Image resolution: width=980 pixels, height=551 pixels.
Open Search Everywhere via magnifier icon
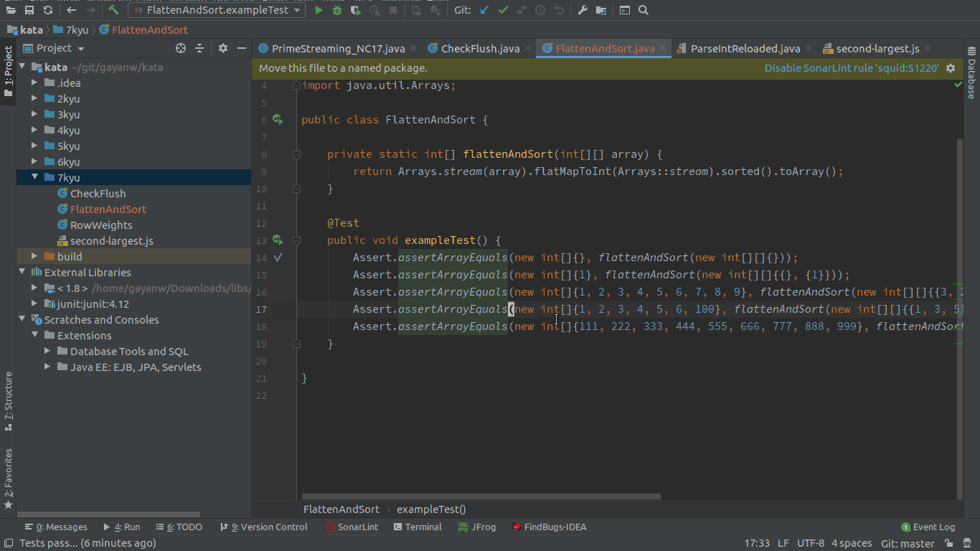[643, 10]
